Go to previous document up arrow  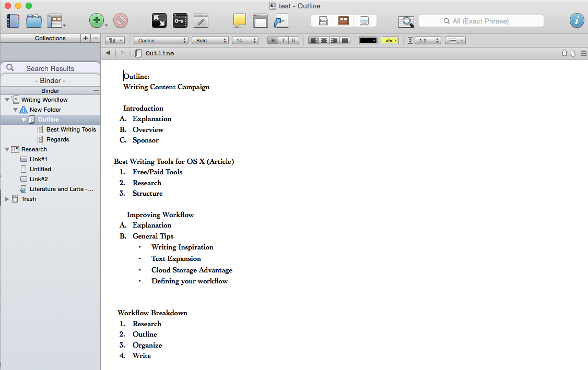coord(565,53)
